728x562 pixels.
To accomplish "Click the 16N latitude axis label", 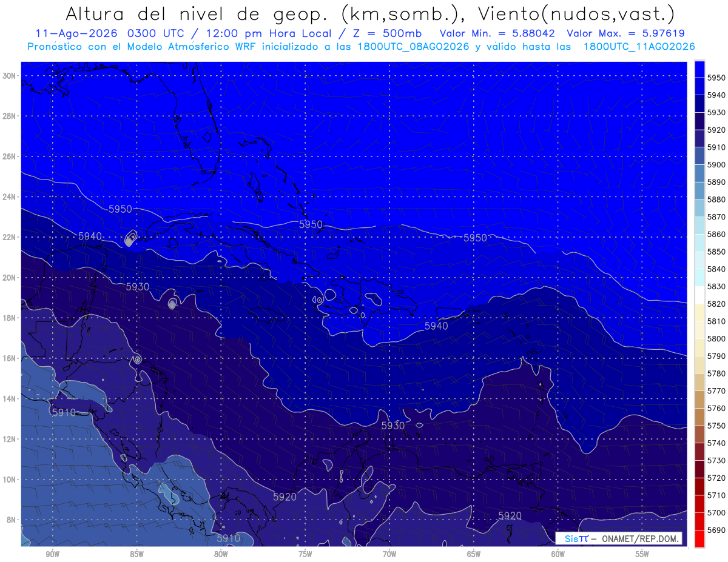I will pyautogui.click(x=9, y=358).
